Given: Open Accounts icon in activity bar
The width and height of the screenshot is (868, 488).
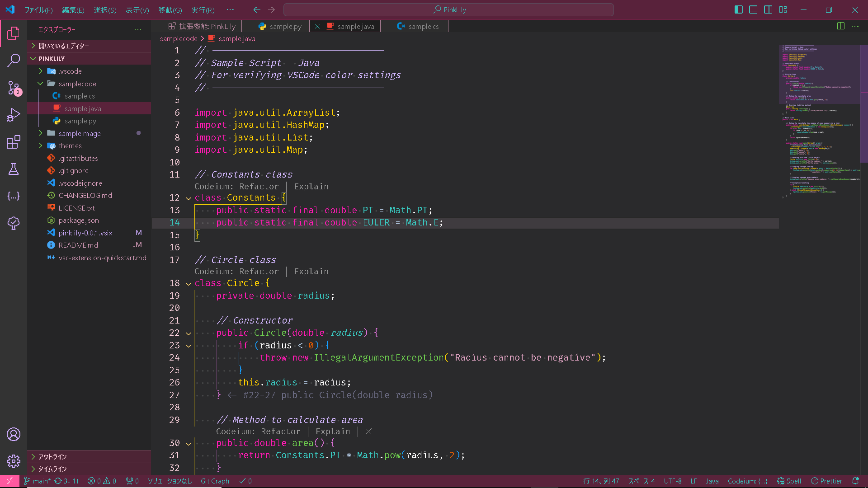Looking at the screenshot, I should 14,434.
